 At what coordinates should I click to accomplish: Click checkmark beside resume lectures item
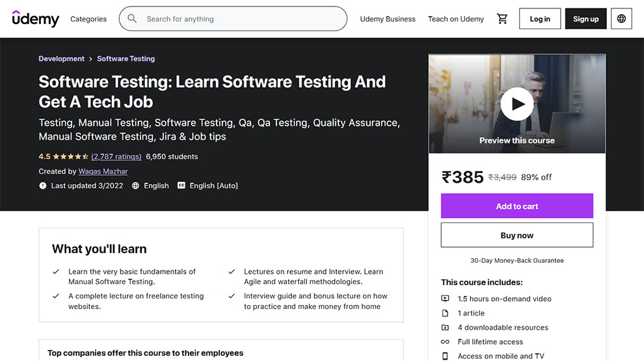point(232,271)
